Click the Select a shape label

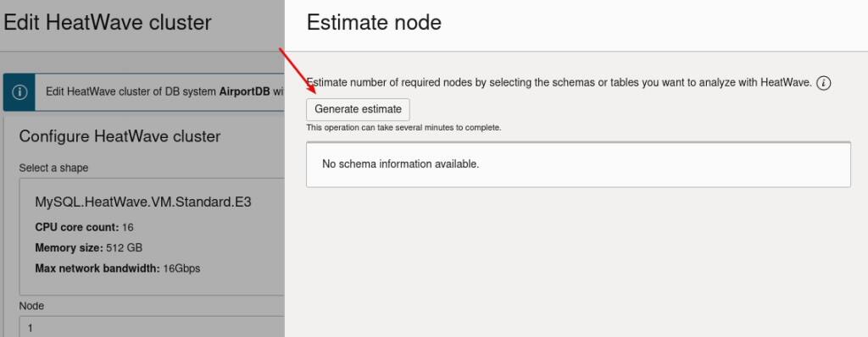coord(53,168)
